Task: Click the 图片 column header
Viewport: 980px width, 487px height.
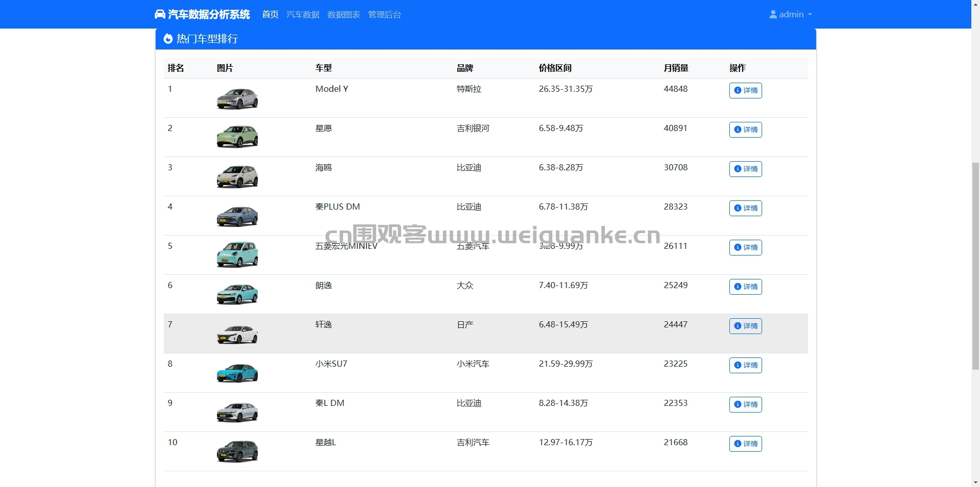Action: 225,68
